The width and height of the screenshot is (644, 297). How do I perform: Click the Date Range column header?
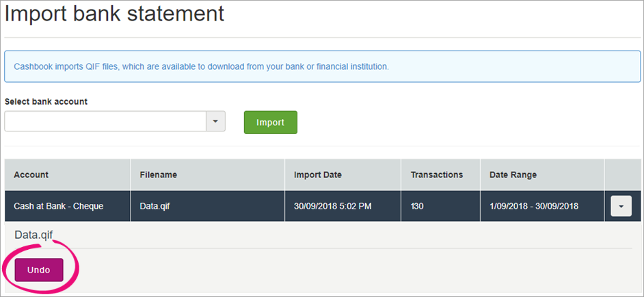(x=513, y=175)
